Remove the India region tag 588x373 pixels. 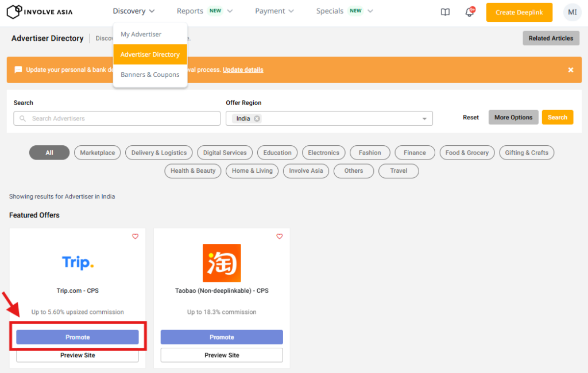click(x=257, y=119)
